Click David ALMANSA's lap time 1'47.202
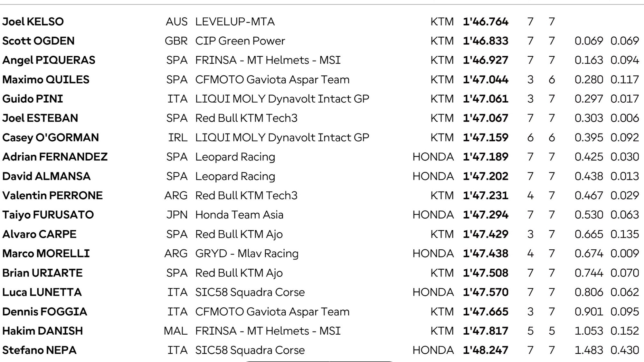This screenshot has width=644, height=362. pyautogui.click(x=485, y=176)
